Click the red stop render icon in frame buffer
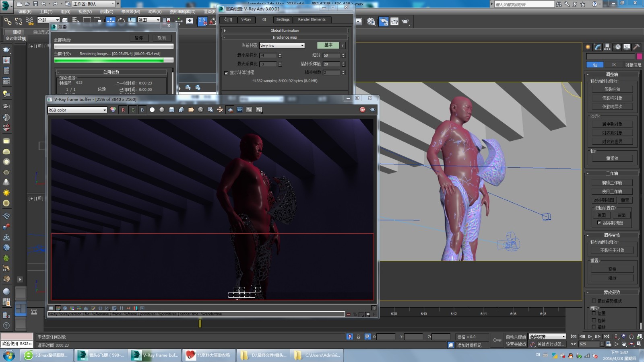644x362 pixels. [362, 109]
